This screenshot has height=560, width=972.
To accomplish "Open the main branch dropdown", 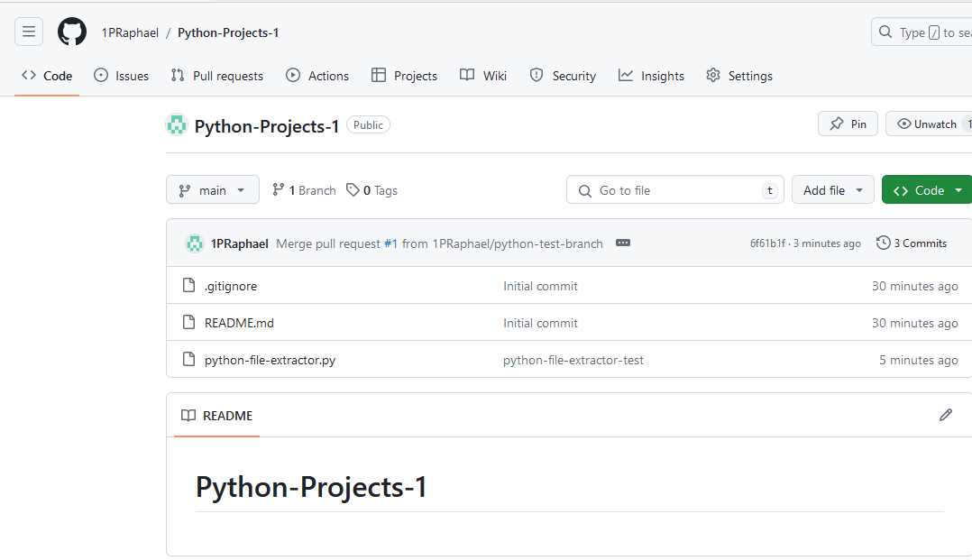I will pyautogui.click(x=212, y=190).
